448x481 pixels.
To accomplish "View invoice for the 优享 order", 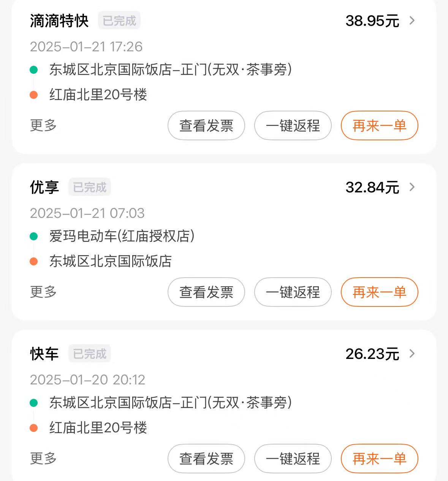I will click(x=206, y=292).
